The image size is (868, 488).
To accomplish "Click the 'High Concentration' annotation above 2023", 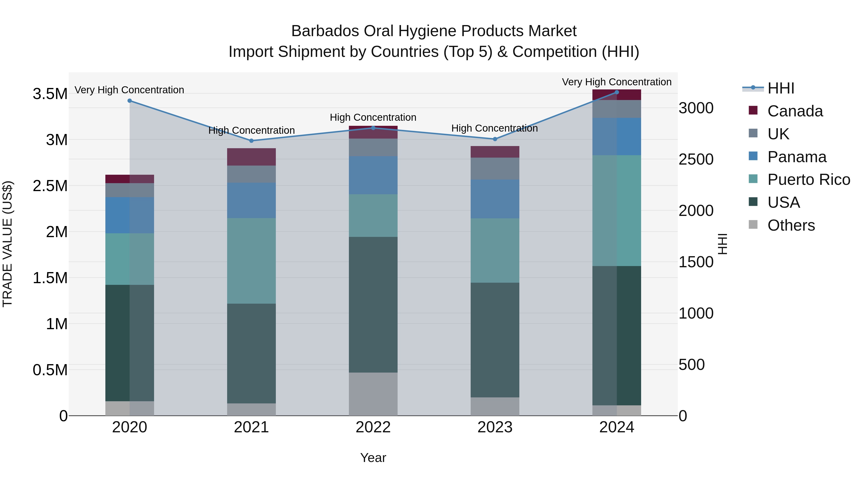I will (x=495, y=128).
